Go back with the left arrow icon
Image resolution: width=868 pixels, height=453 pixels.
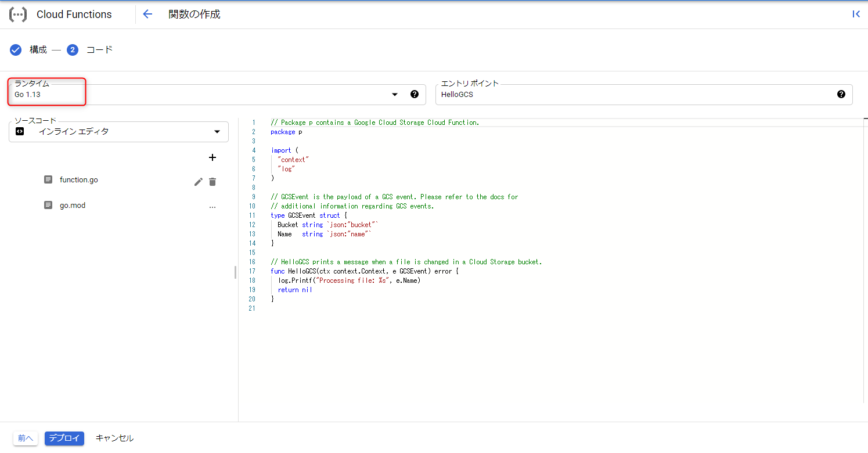pyautogui.click(x=147, y=15)
